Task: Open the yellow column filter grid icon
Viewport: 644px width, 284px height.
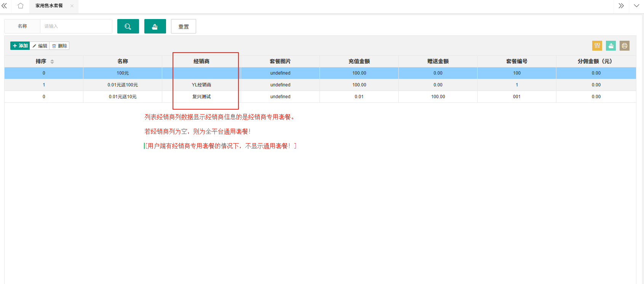Action: point(597,46)
